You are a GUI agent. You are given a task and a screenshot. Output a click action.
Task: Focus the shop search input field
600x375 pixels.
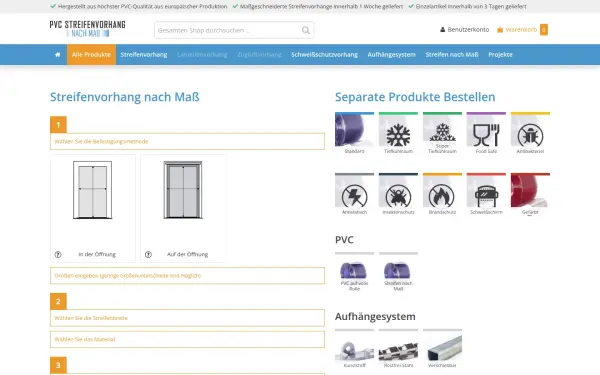coord(228,30)
